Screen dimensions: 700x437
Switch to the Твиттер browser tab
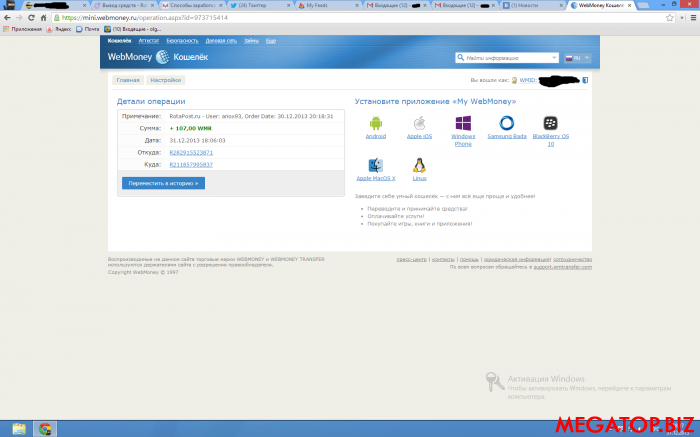[x=259, y=5]
